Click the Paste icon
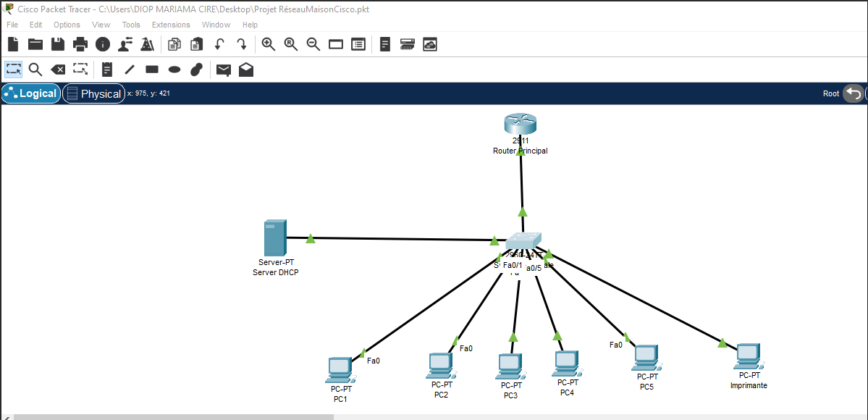 pos(196,44)
